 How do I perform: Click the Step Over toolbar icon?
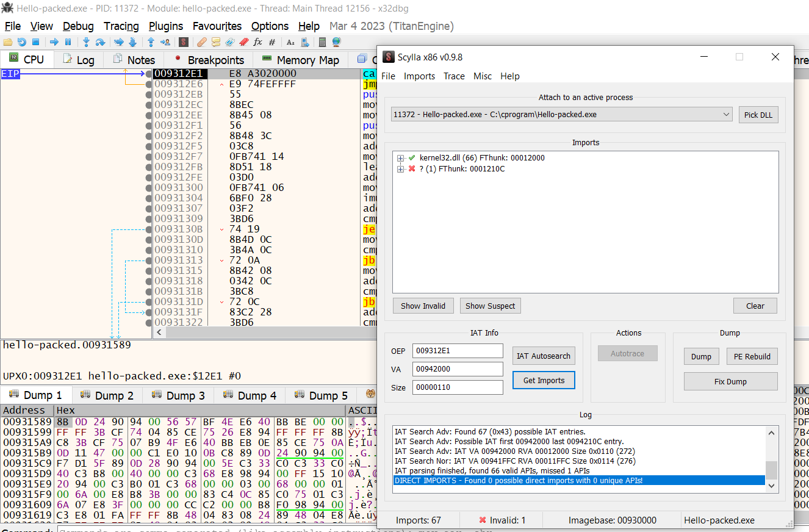pyautogui.click(x=100, y=42)
